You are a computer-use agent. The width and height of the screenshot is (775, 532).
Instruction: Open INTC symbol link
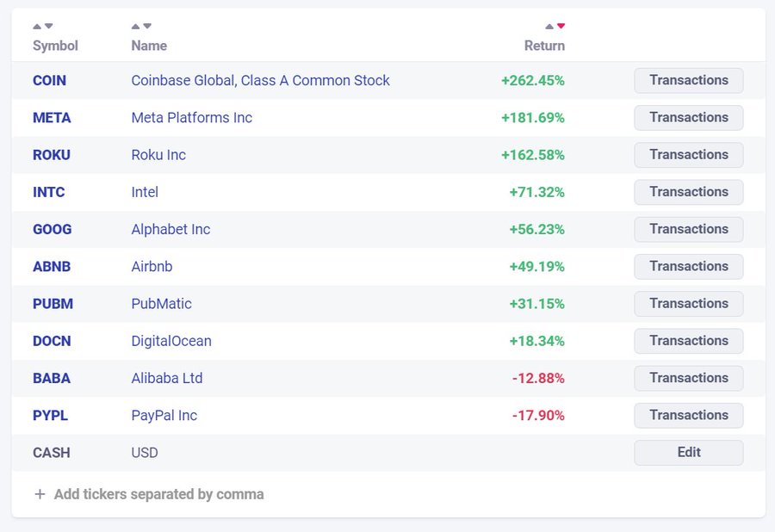[49, 192]
